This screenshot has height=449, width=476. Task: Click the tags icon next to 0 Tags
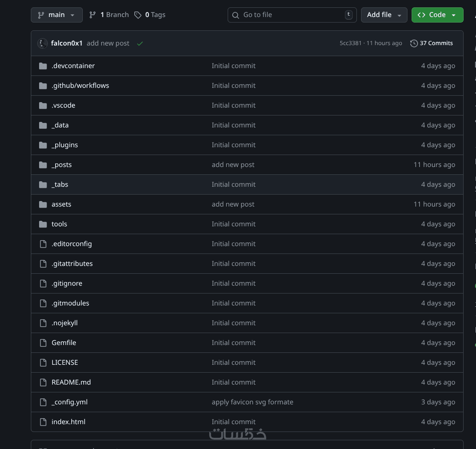coord(138,15)
